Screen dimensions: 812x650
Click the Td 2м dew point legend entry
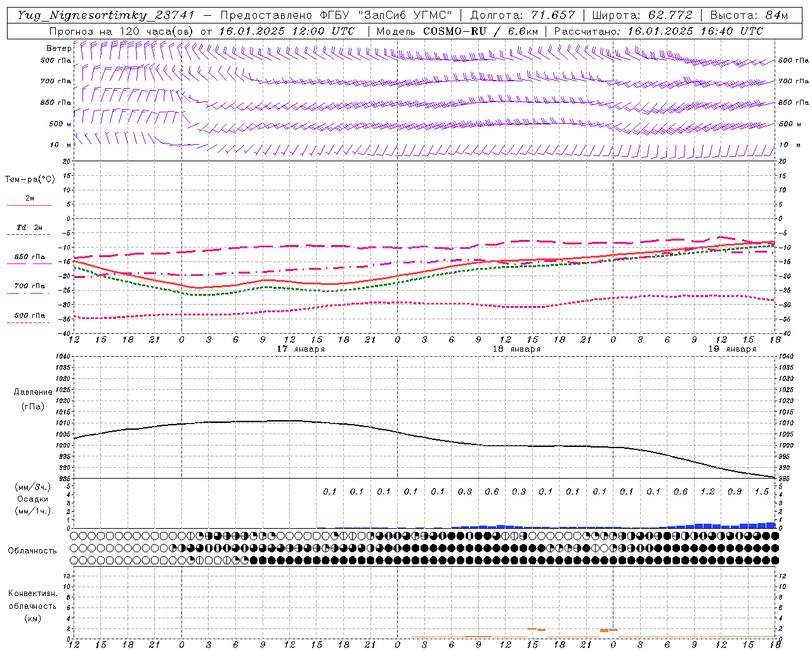[30, 227]
